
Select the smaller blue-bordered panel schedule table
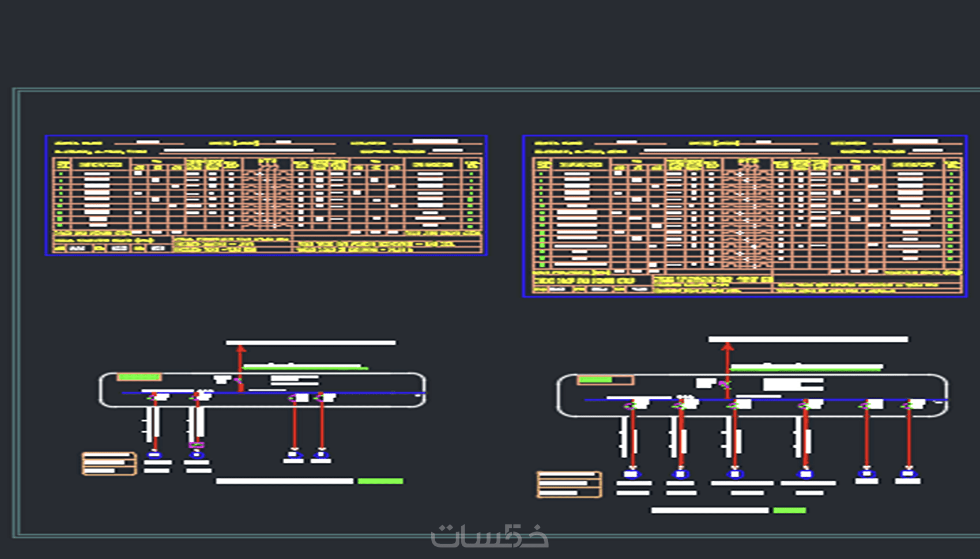tap(266, 195)
